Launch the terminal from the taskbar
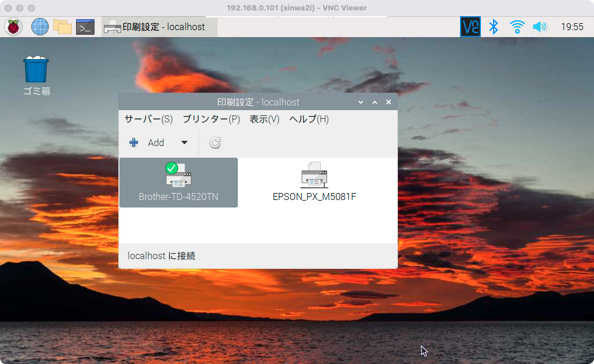This screenshot has height=364, width=594. click(x=85, y=27)
